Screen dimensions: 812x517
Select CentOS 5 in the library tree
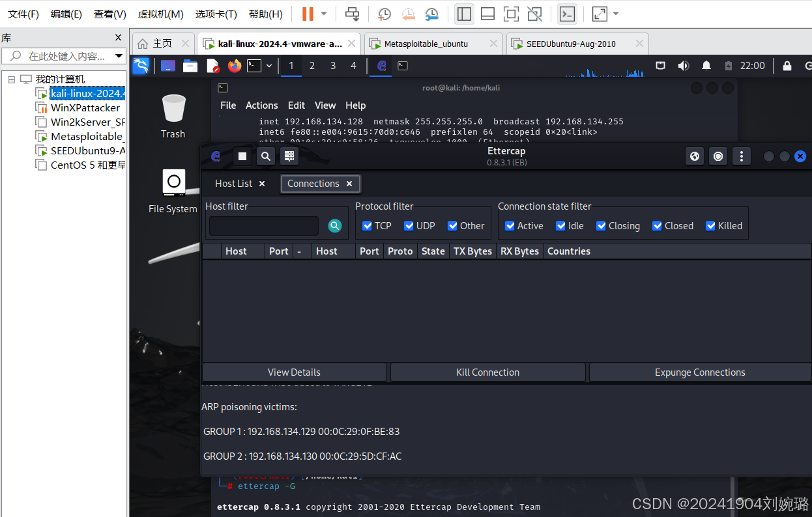click(x=88, y=165)
